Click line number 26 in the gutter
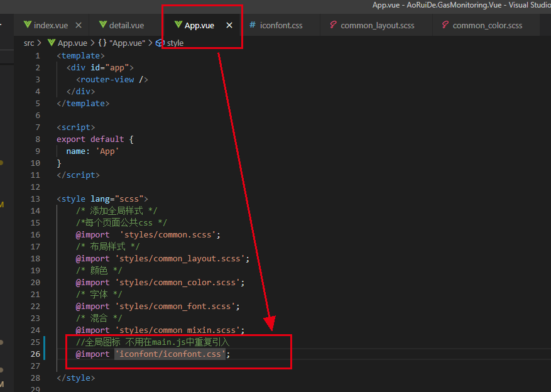 tap(35, 354)
